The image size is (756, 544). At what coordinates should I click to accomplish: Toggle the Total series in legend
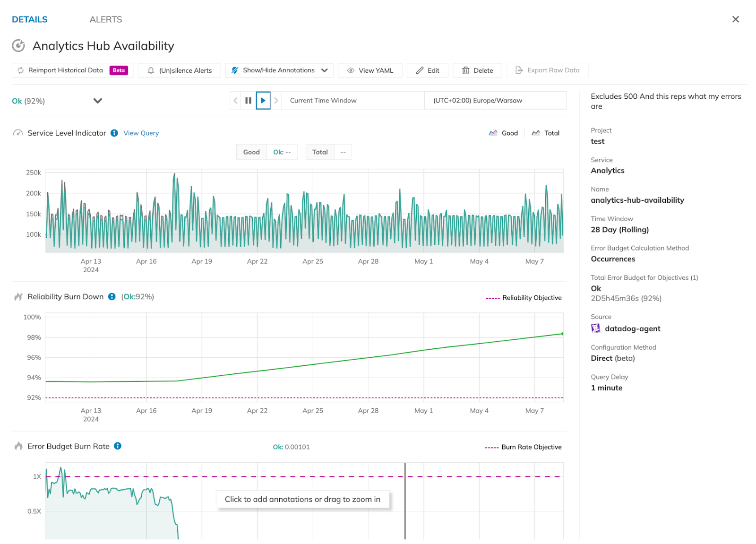[546, 133]
